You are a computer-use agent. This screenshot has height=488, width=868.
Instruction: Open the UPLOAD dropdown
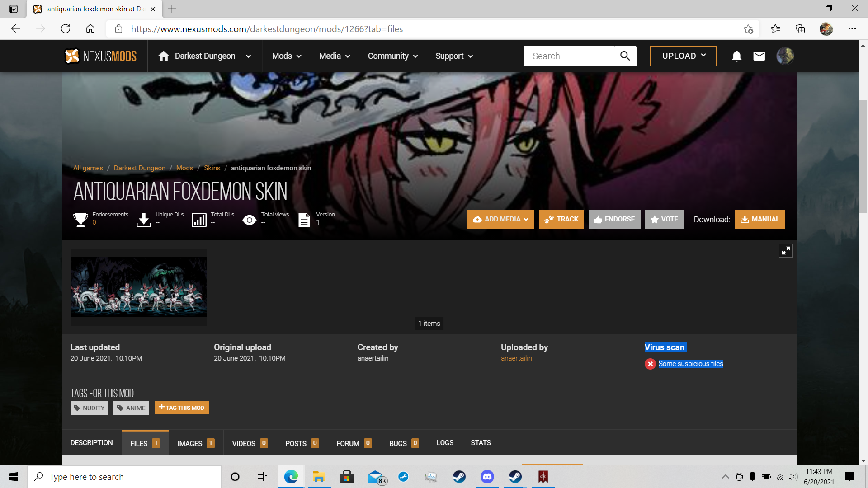[x=683, y=56]
